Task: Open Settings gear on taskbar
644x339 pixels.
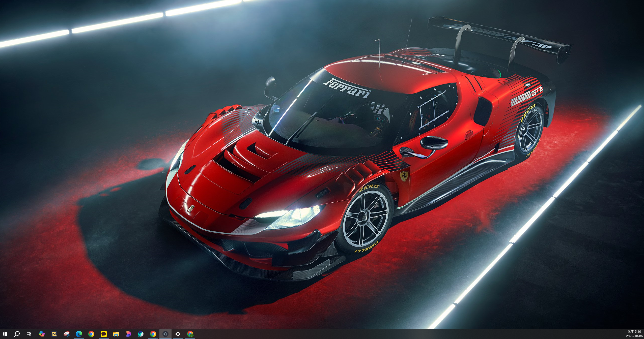Action: (178, 334)
